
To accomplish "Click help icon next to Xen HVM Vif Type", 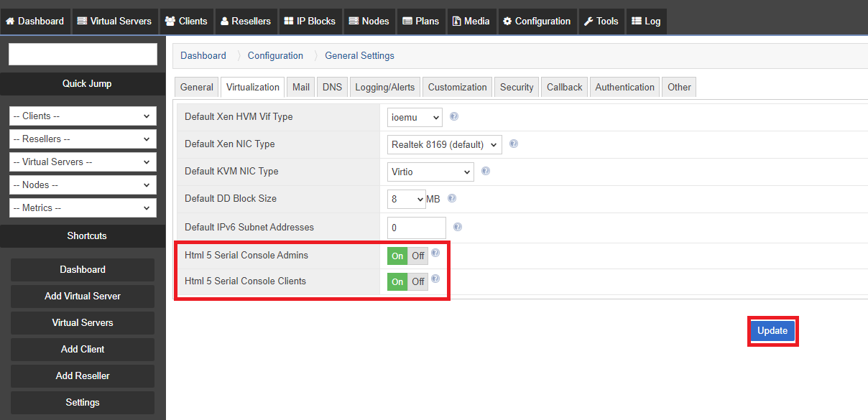I will [x=454, y=116].
